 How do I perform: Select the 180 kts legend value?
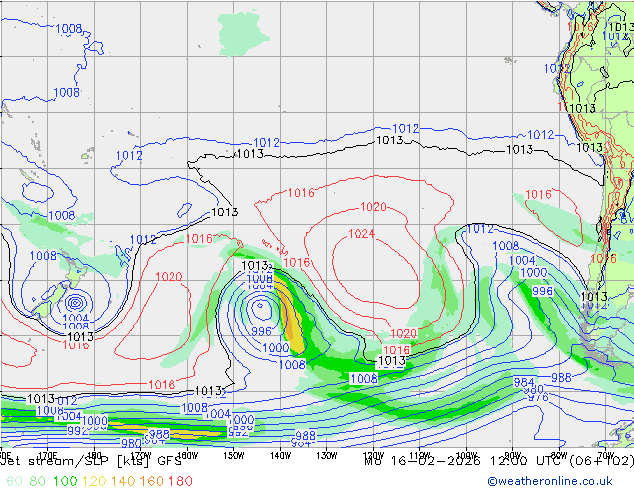coord(180,481)
